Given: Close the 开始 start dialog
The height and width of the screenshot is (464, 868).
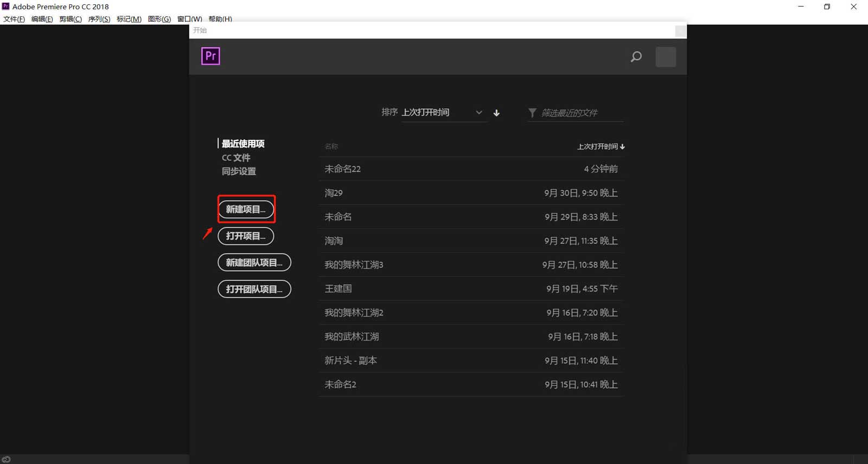Looking at the screenshot, I should tap(680, 31).
